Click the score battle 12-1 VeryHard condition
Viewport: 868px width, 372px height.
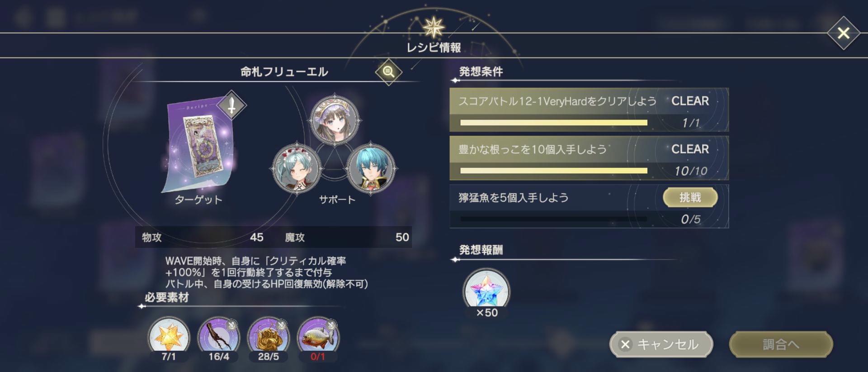589,110
